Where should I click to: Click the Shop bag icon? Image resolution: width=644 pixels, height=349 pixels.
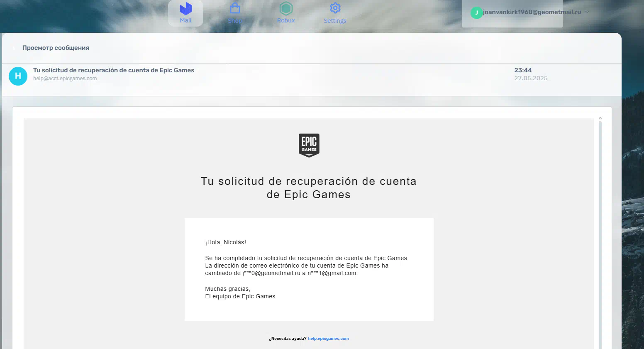pyautogui.click(x=235, y=8)
